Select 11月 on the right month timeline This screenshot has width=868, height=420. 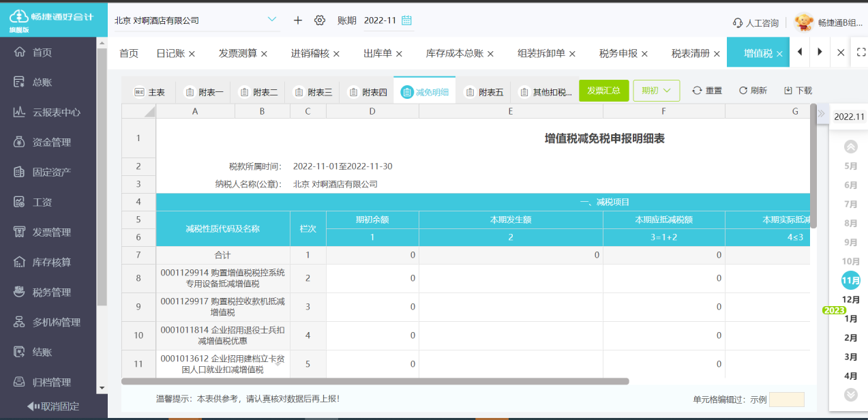point(850,280)
